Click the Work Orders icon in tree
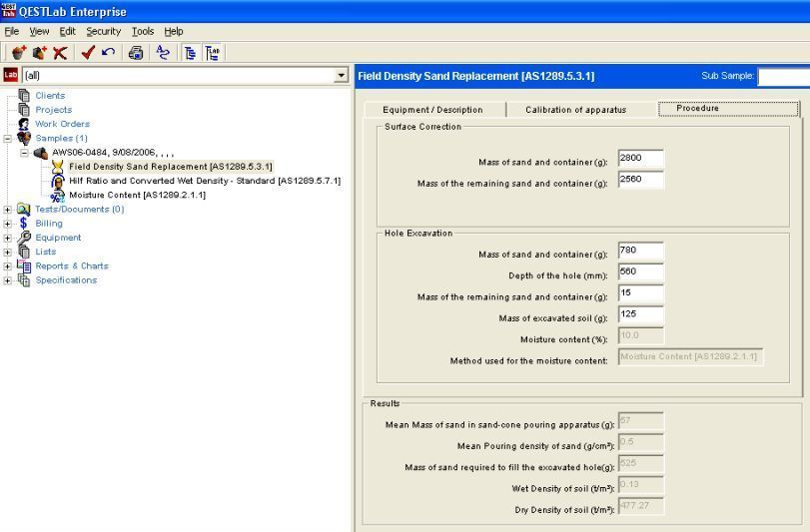The image size is (810, 532). pos(24,124)
